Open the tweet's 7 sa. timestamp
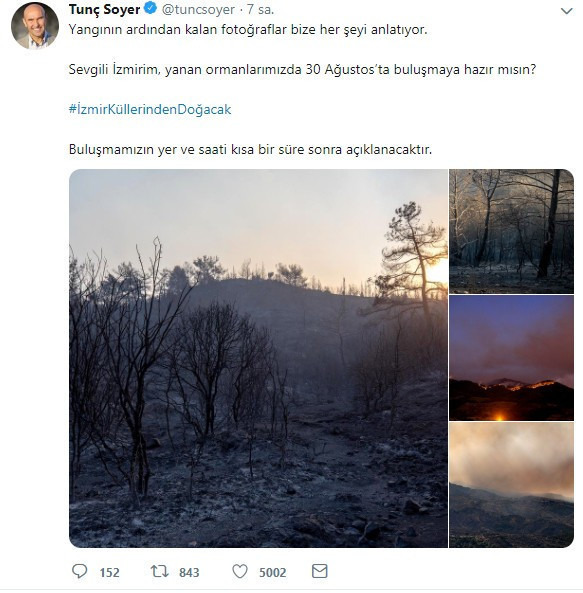 click(x=260, y=9)
